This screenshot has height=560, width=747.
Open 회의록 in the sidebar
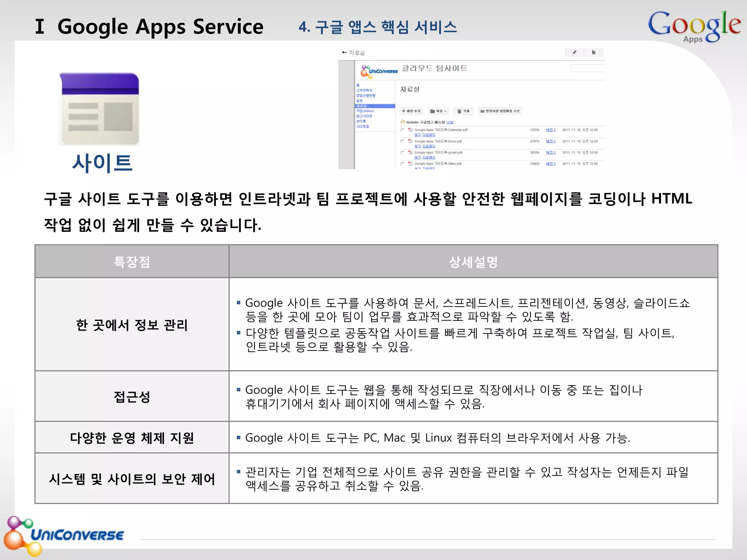(361, 121)
